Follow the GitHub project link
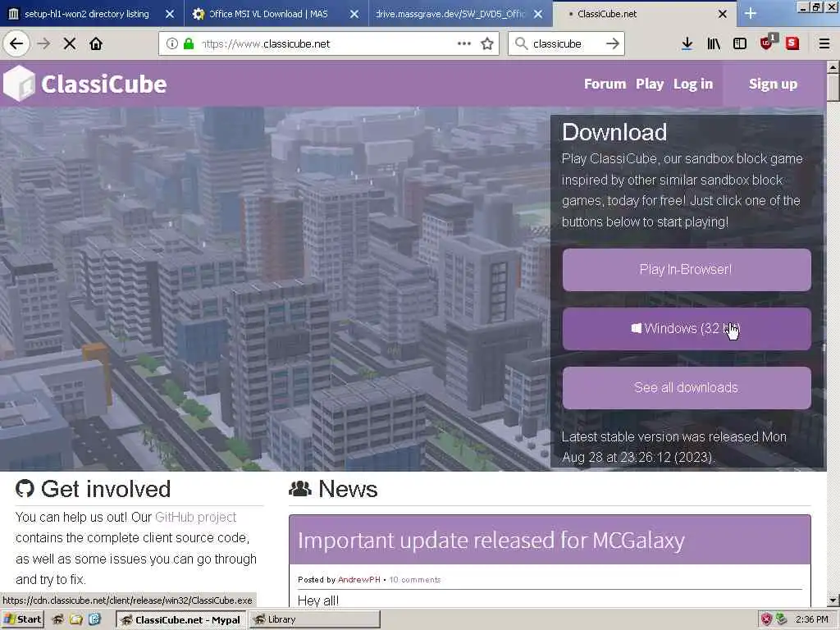The image size is (840, 630). [195, 517]
